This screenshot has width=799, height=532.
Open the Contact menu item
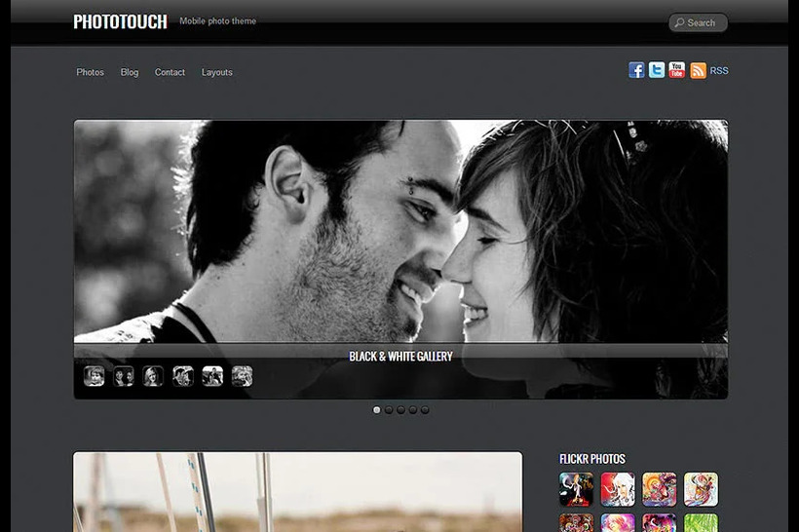pos(170,72)
